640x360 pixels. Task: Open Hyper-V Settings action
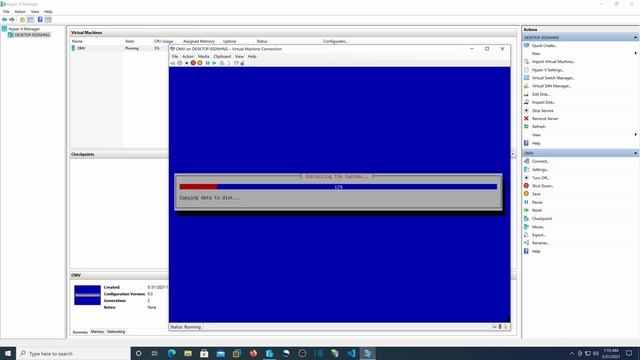547,70
